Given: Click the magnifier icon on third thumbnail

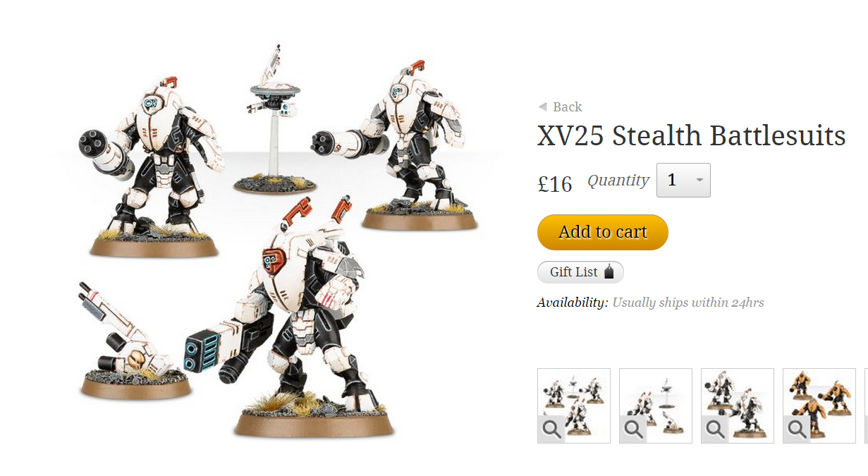Looking at the screenshot, I should click(x=716, y=429).
